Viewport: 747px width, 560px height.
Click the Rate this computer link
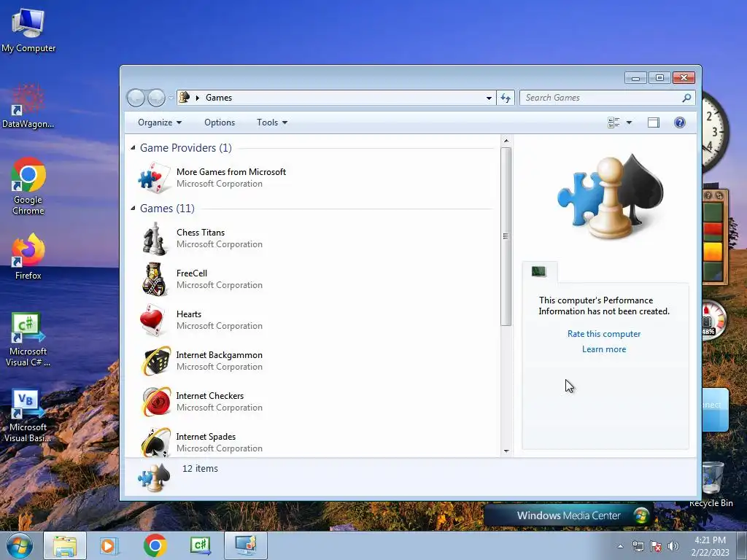[603, 334]
